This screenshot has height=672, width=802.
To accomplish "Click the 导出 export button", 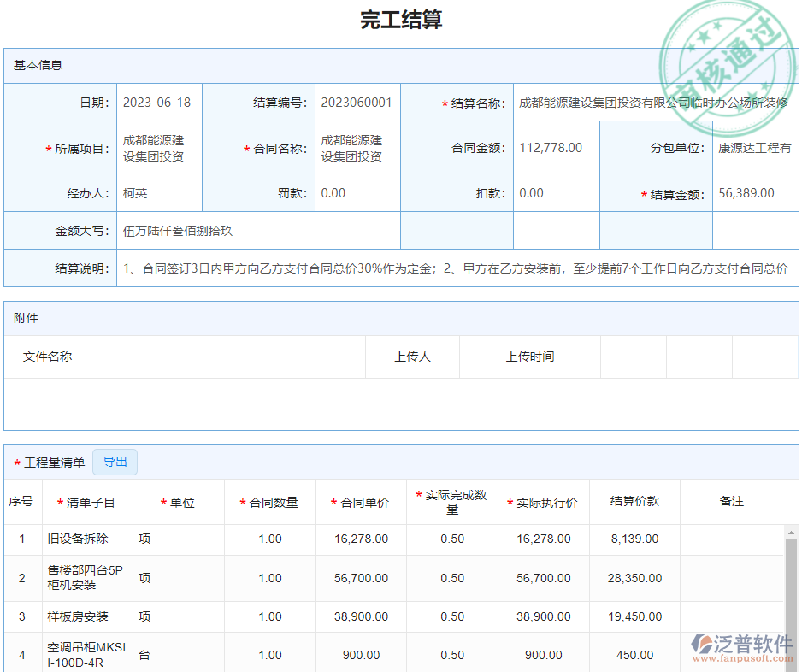I will tap(115, 462).
